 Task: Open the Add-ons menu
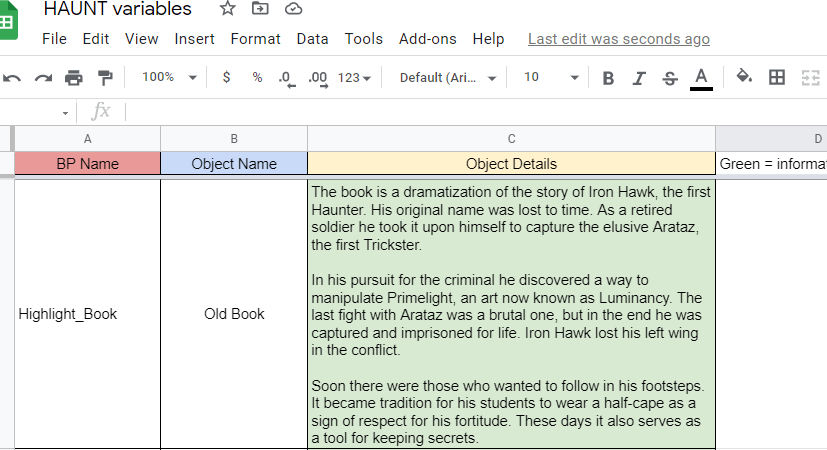click(x=427, y=39)
